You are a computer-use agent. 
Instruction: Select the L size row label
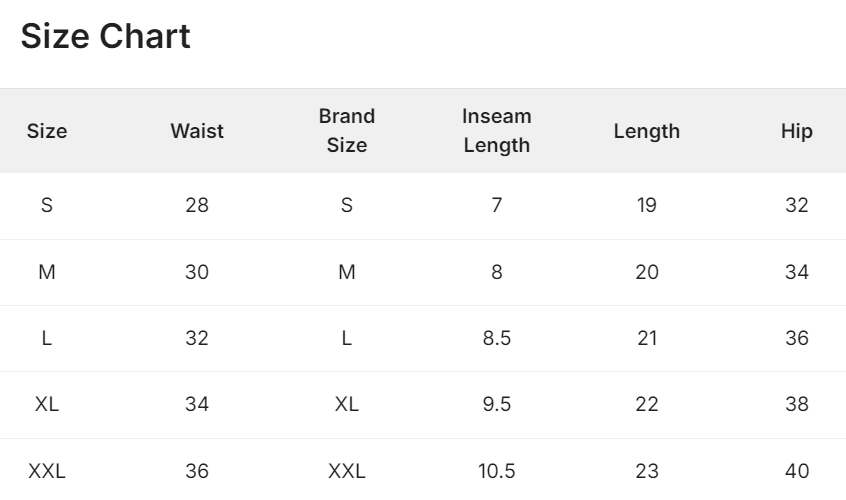(x=47, y=338)
